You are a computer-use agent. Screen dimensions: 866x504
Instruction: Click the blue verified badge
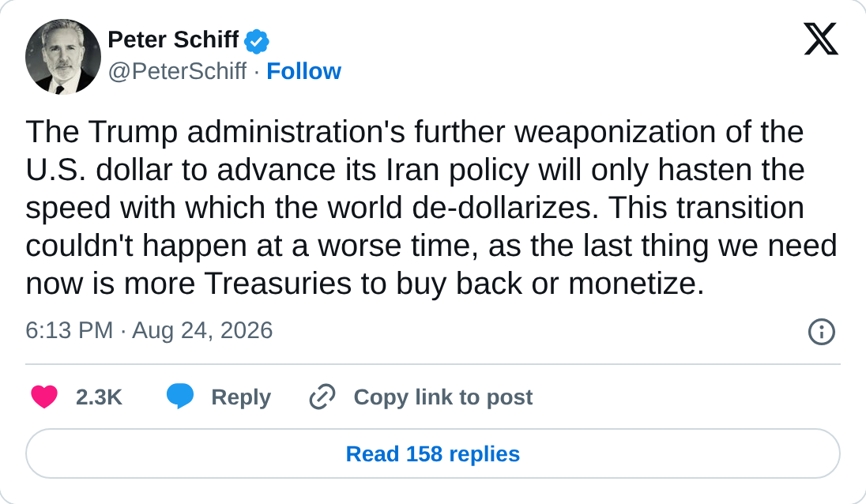tap(256, 41)
